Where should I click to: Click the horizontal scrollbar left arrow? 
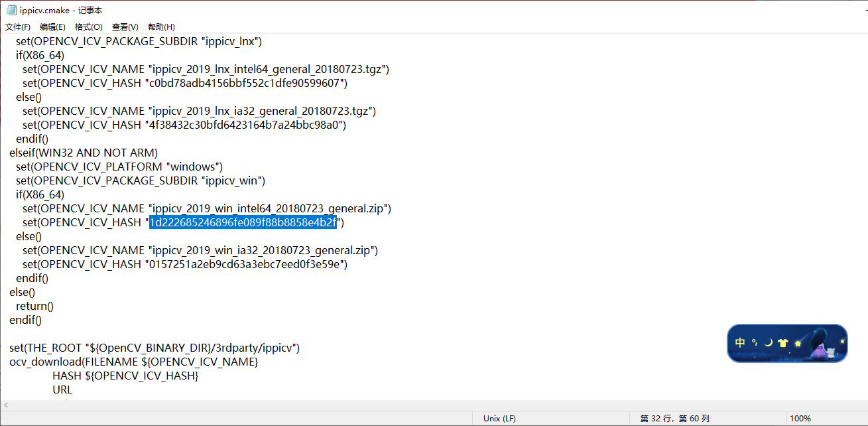point(6,405)
